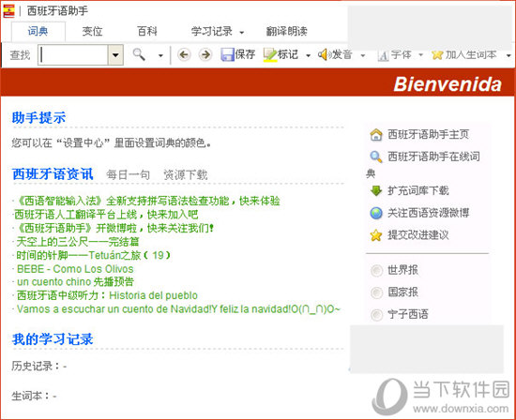
Task: Select the 宁子西语 radio button
Action: 376,314
